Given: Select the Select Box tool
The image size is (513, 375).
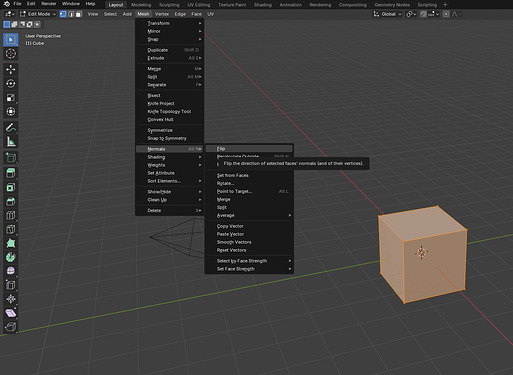Looking at the screenshot, I should click(x=11, y=40).
